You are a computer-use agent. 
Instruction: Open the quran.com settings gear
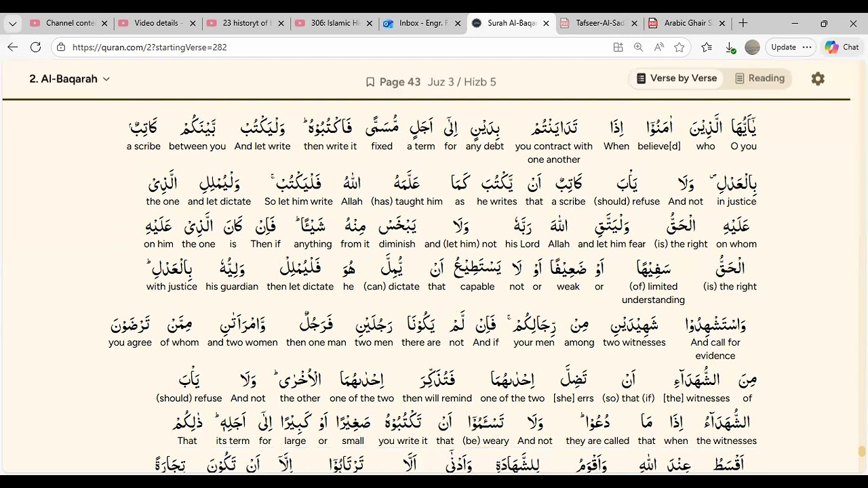pos(818,79)
